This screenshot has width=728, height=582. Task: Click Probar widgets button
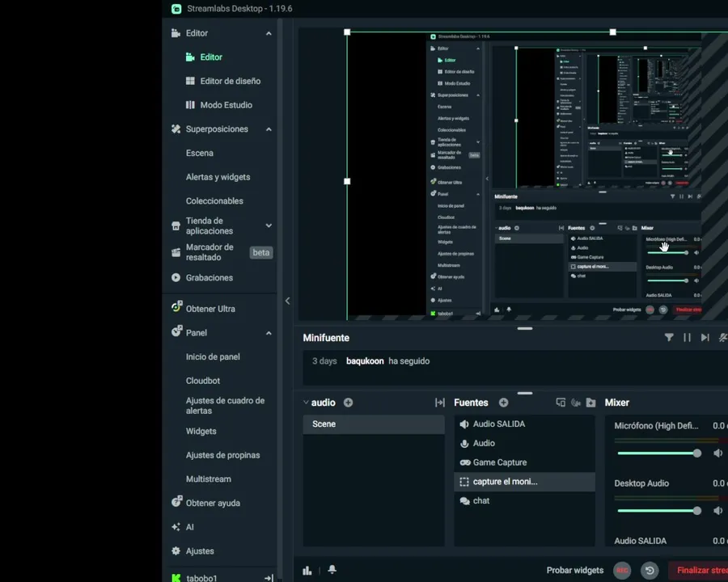tap(575, 571)
